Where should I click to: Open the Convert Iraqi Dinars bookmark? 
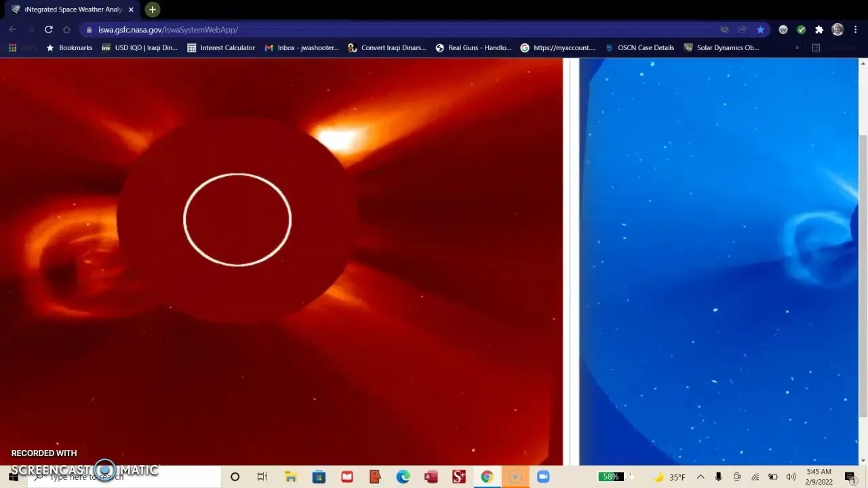click(387, 48)
